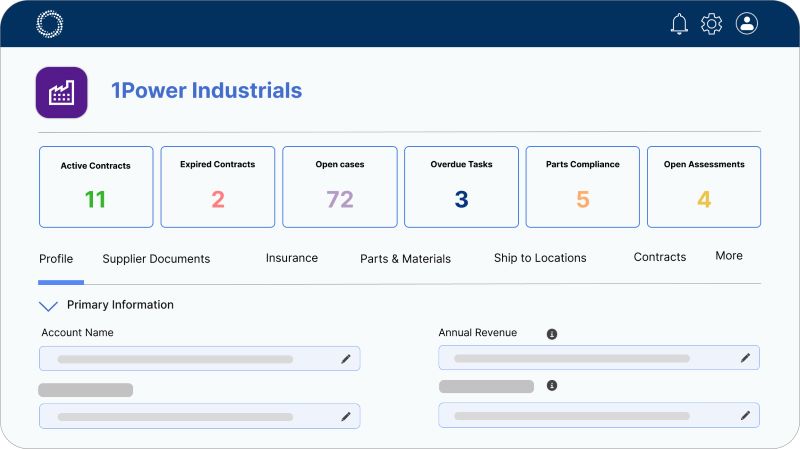The width and height of the screenshot is (800, 449).
Task: Open the user profile avatar icon
Action: tap(746, 24)
